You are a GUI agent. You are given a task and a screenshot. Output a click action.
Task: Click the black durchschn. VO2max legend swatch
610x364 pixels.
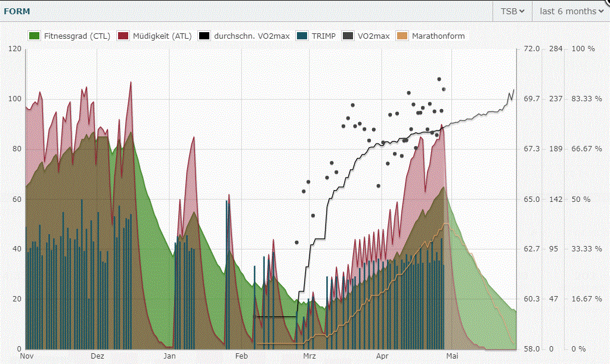tap(205, 36)
